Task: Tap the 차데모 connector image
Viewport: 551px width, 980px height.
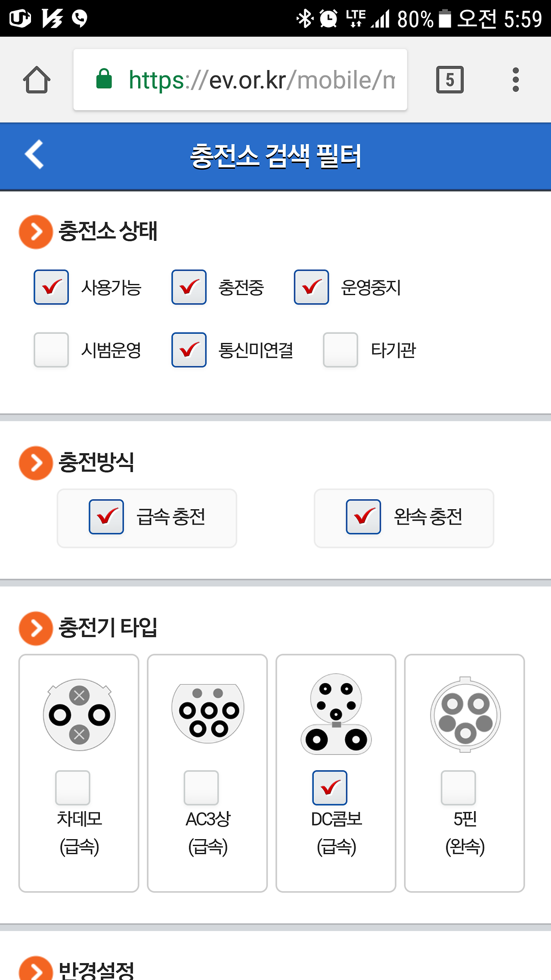Action: pos(79,715)
